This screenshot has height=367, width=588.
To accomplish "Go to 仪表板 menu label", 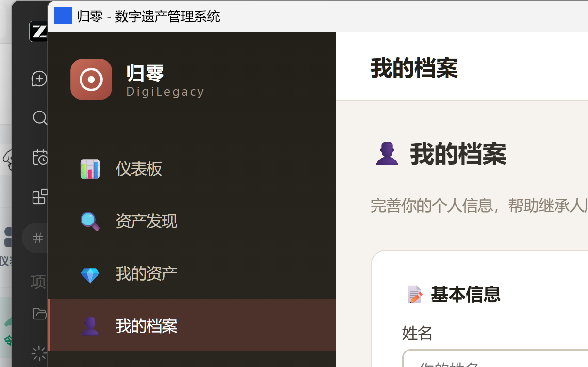I will pyautogui.click(x=139, y=169).
